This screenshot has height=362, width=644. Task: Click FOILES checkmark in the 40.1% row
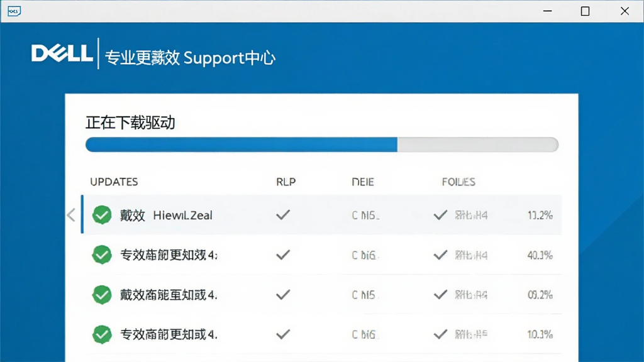pyautogui.click(x=440, y=255)
